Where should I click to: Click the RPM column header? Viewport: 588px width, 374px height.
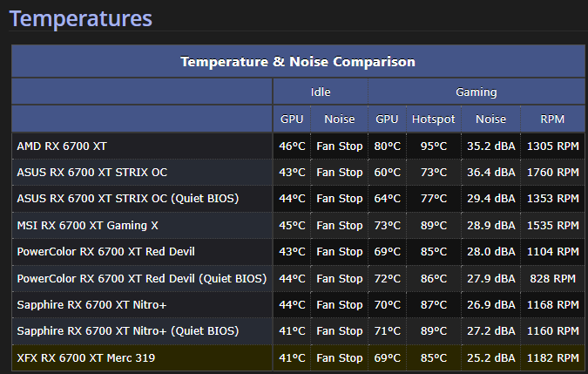click(551, 119)
